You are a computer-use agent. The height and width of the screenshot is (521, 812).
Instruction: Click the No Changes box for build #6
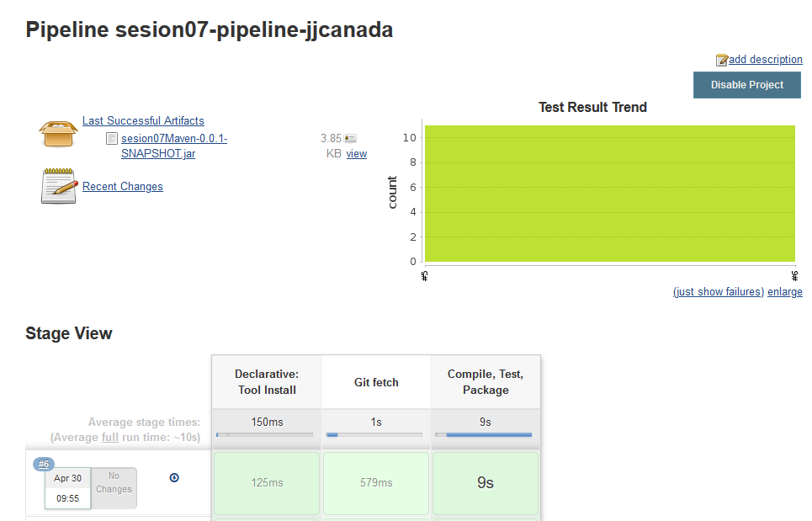(x=114, y=488)
